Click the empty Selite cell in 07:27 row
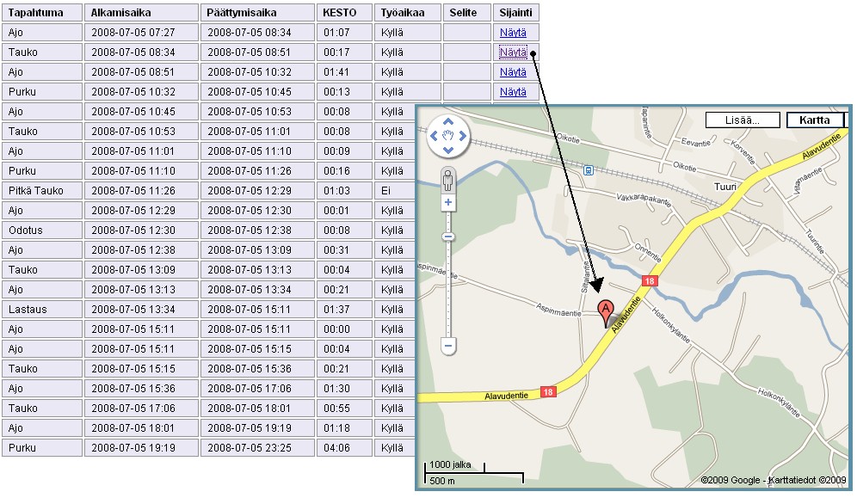This screenshot has width=857, height=504. pyautogui.click(x=467, y=33)
